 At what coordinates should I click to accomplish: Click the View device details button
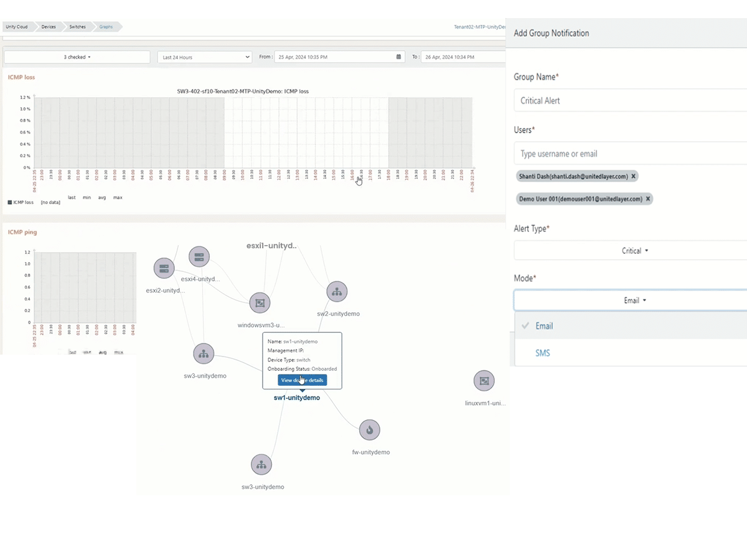pyautogui.click(x=302, y=380)
